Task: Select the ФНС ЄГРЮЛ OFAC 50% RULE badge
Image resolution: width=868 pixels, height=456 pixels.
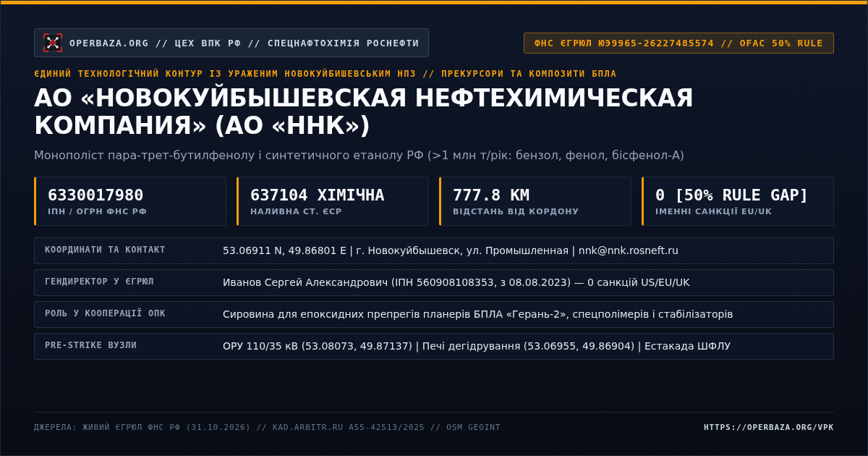Action: (x=678, y=43)
